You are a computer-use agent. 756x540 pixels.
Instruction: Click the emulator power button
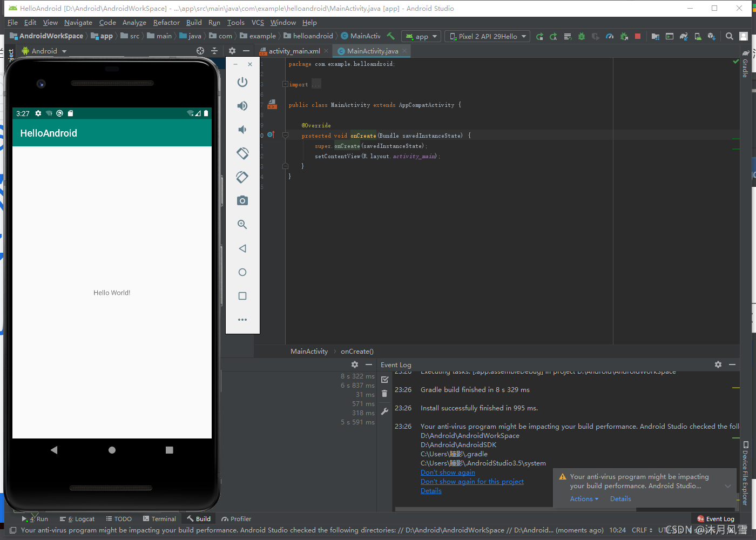click(242, 82)
